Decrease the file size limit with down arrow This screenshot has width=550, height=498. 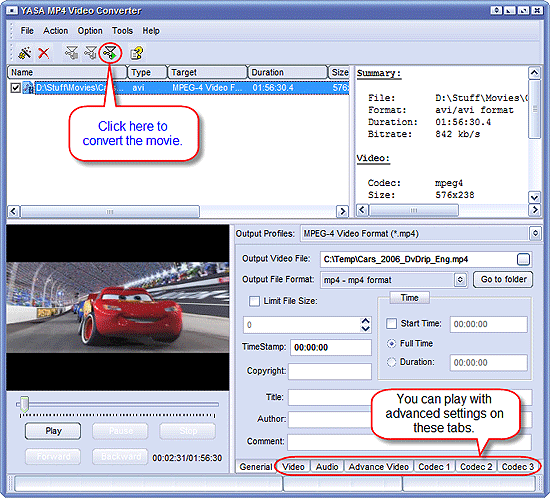(365, 329)
